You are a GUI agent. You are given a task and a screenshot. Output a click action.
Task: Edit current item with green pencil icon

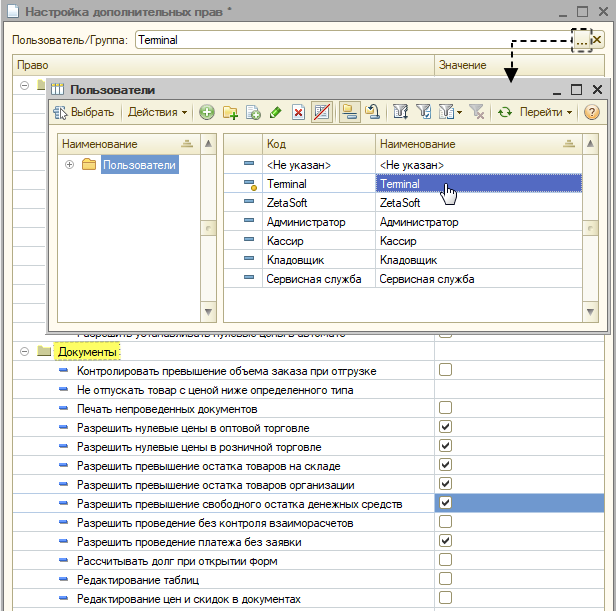tap(276, 112)
